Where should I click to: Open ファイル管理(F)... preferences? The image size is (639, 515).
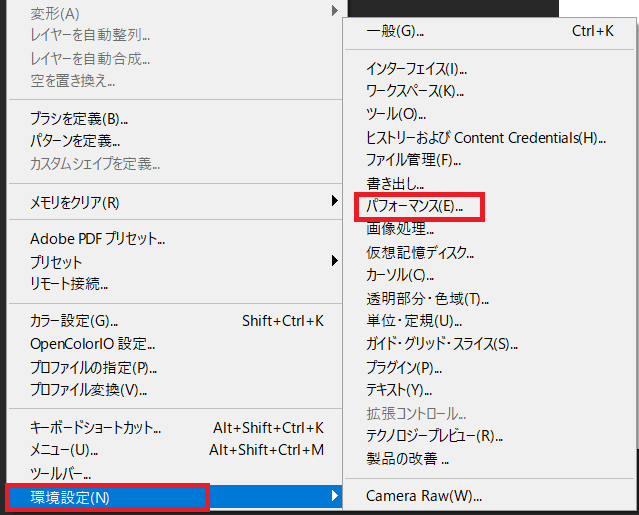[x=490, y=160]
